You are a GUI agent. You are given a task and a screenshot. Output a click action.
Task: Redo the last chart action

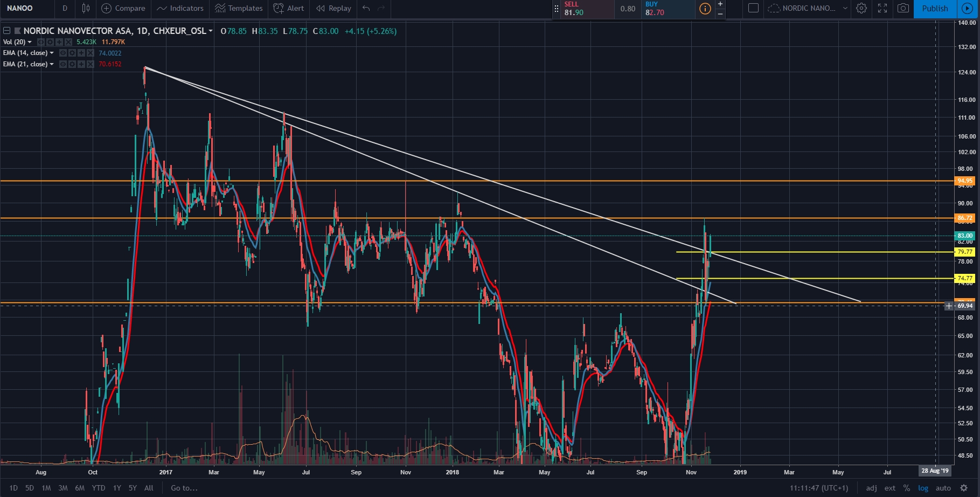tap(381, 8)
